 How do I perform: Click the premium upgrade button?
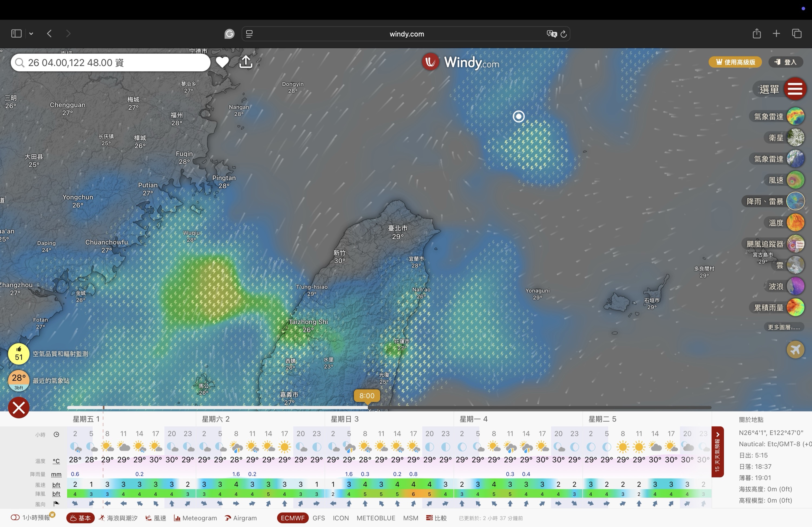pyautogui.click(x=735, y=62)
